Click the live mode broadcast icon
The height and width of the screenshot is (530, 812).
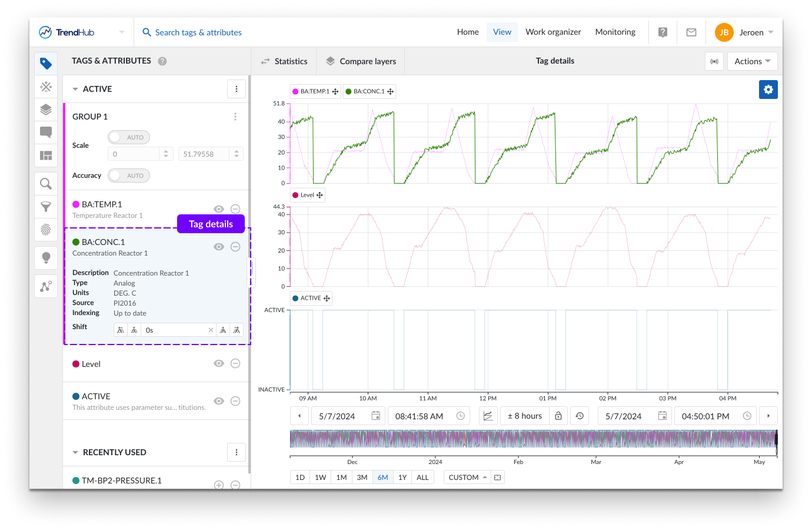pyautogui.click(x=714, y=61)
